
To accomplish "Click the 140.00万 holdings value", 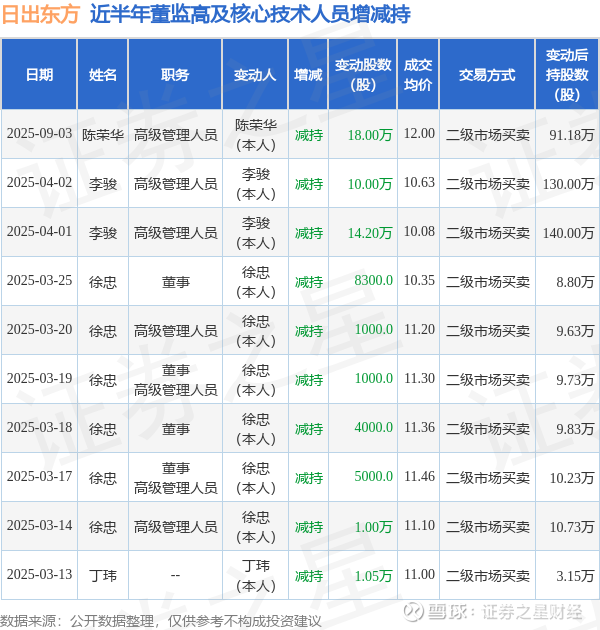I will tap(568, 233).
